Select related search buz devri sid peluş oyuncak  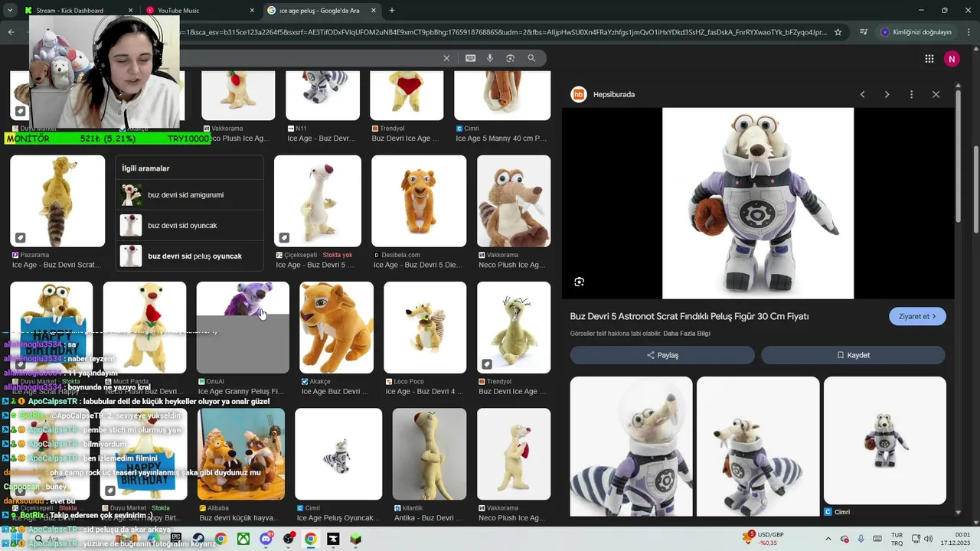point(190,256)
